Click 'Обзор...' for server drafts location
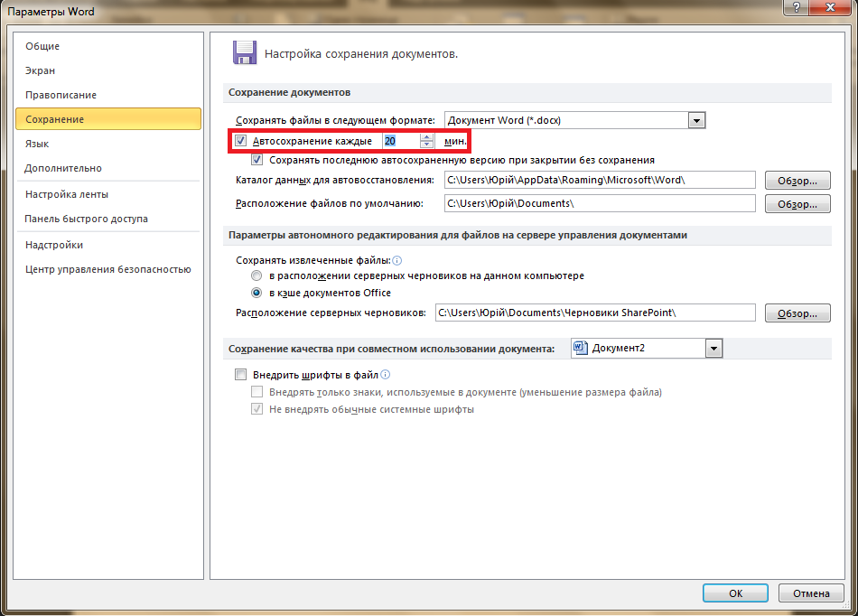 pyautogui.click(x=797, y=313)
